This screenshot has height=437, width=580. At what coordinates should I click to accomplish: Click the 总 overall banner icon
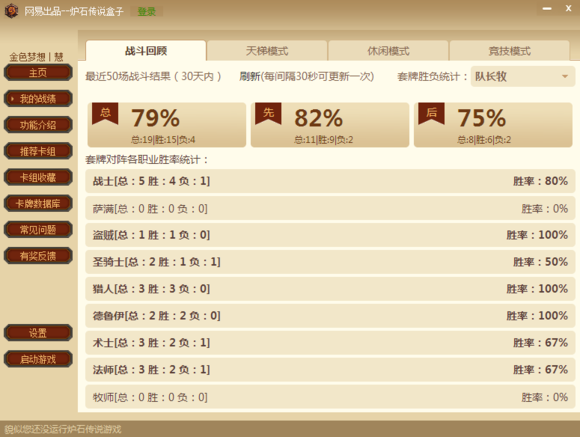105,113
